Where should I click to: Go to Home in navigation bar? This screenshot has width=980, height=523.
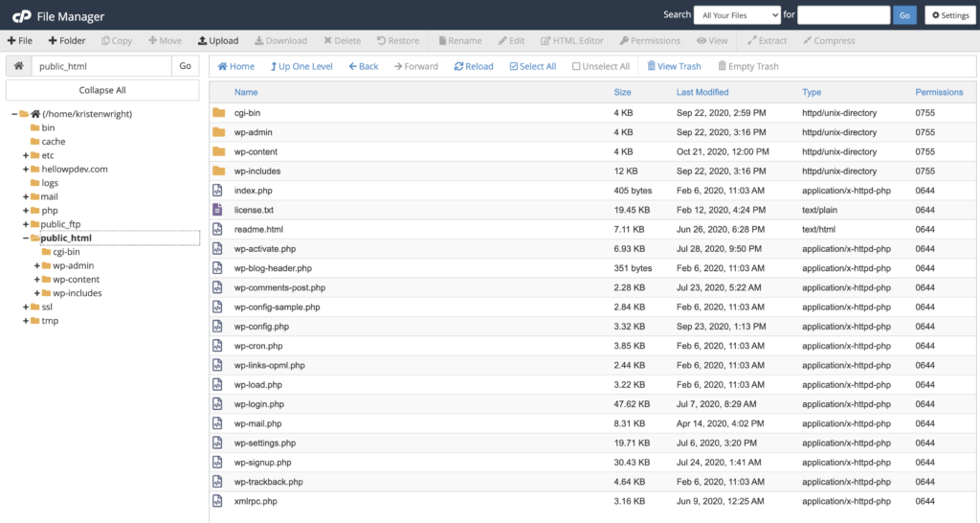tap(235, 66)
